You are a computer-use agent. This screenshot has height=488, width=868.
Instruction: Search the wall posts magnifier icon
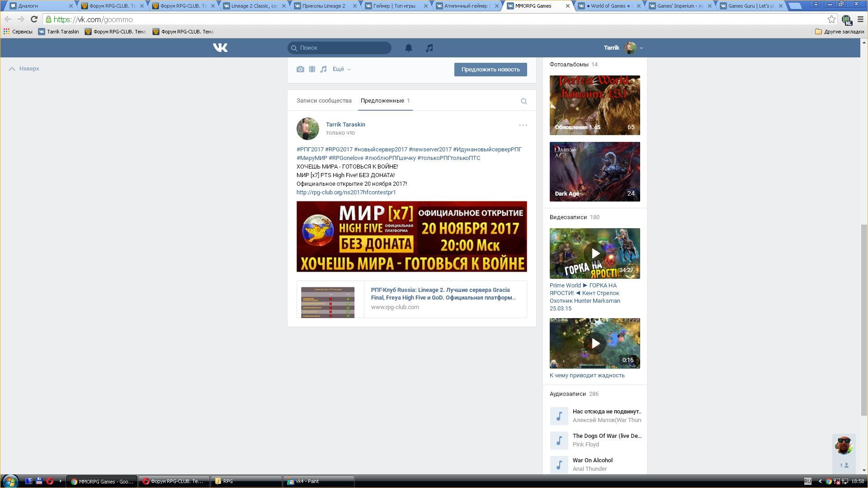click(x=524, y=101)
